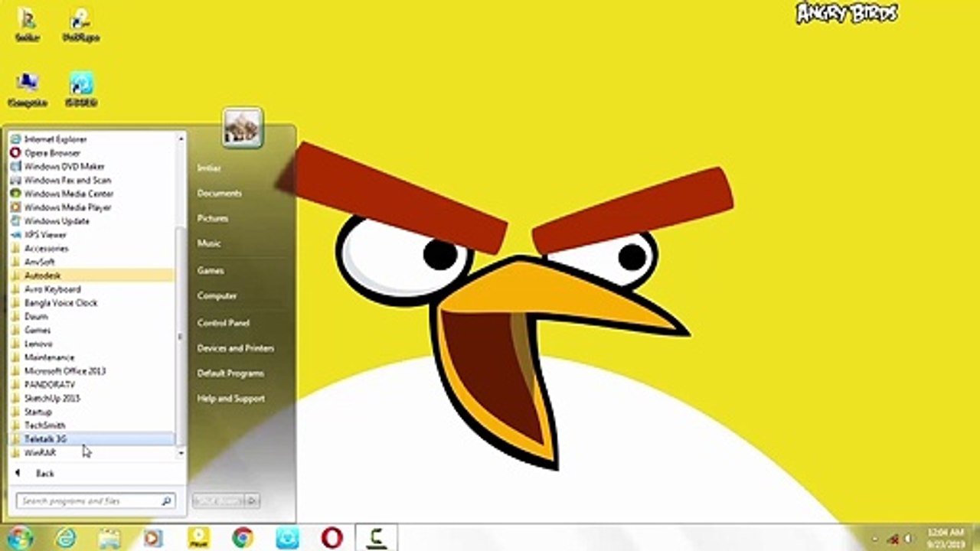The image size is (980, 551).
Task: Open Documents from the Start menu
Action: [220, 194]
